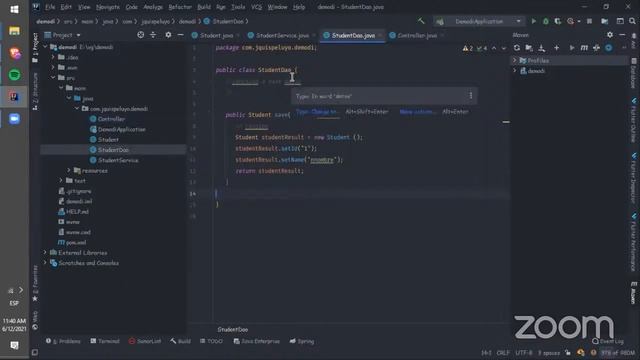This screenshot has width=640, height=360.
Task: Click the Profiler run icon
Action: coord(571,21)
